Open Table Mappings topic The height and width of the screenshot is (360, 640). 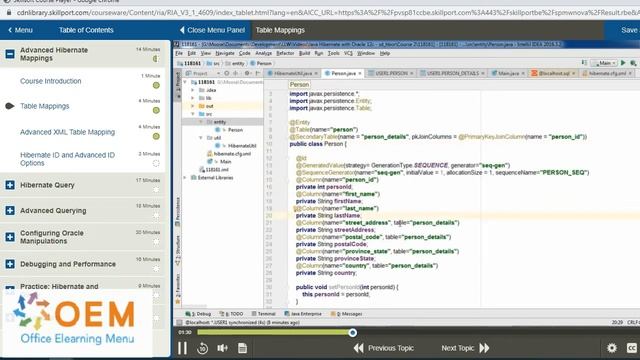tap(44, 106)
